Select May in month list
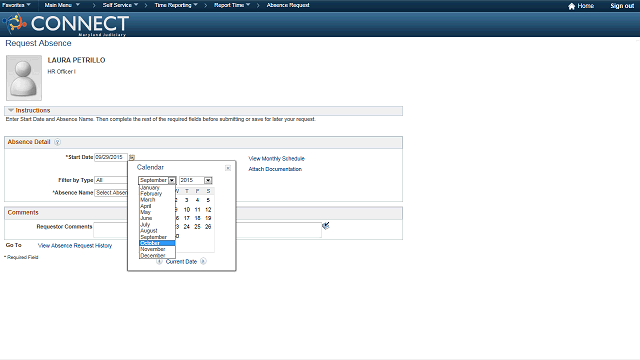Image resolution: width=640 pixels, height=360 pixels. click(157, 212)
